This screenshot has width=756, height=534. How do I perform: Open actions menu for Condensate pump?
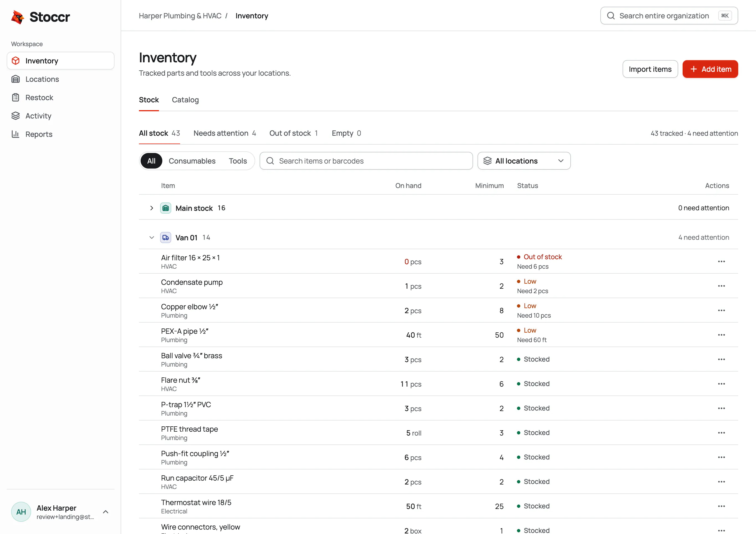tap(721, 286)
